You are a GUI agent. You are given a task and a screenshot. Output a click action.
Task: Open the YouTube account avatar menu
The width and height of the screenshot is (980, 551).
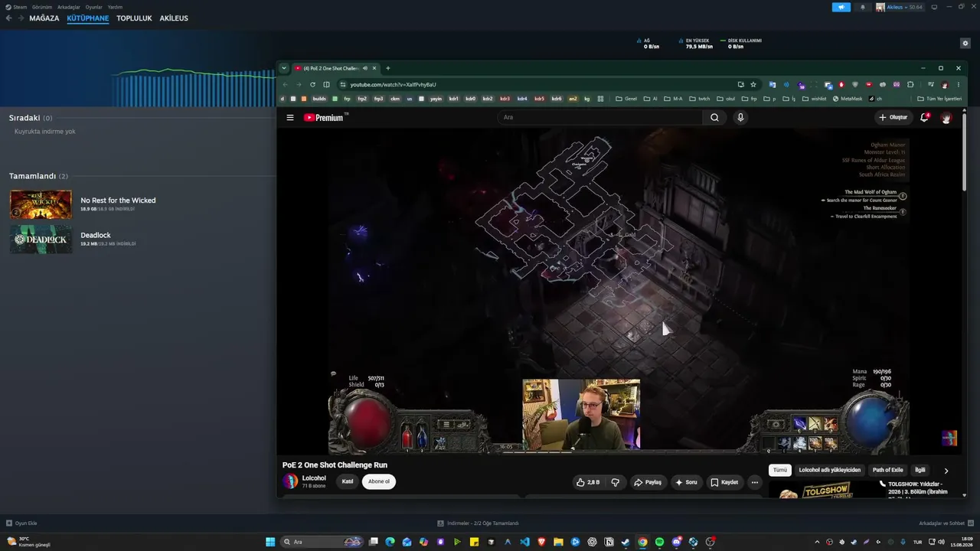pyautogui.click(x=946, y=118)
